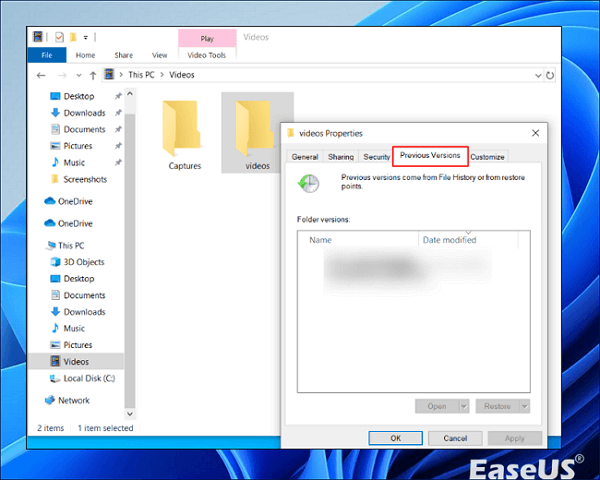600x480 pixels.
Task: Click 'Videos' in the address breadcrumb
Action: click(x=182, y=75)
